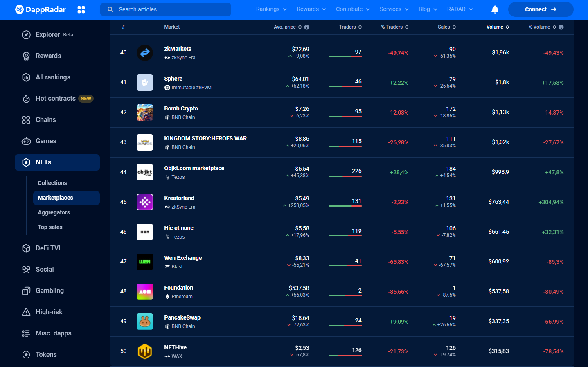Sort the table by Sales column
Screen dimensions: 588x367
[447, 27]
